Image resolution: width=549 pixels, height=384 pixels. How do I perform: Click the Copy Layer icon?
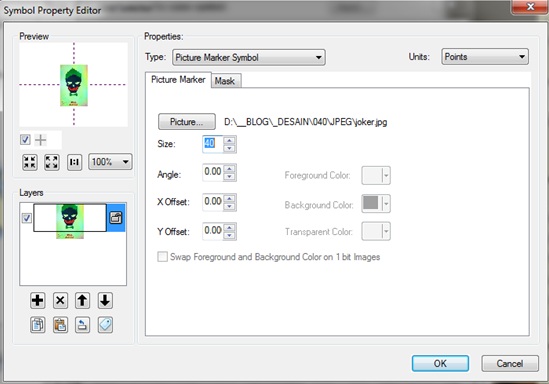tap(37, 325)
